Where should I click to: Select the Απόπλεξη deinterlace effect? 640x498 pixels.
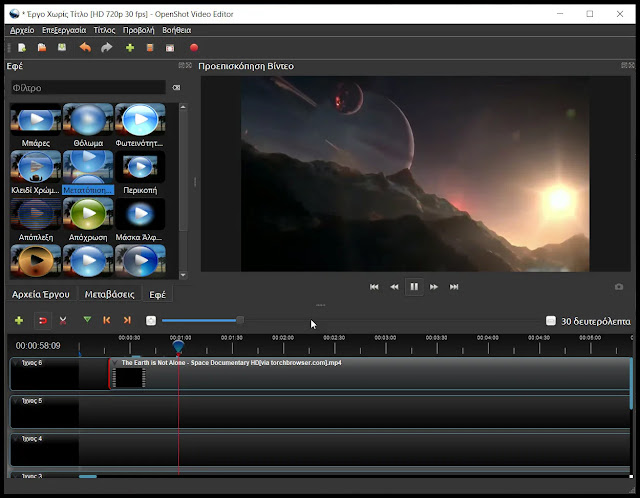36,214
